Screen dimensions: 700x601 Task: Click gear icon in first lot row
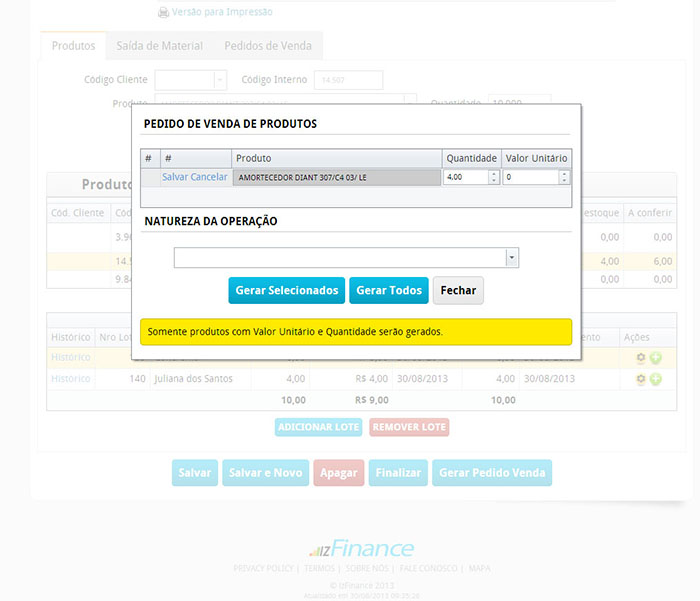tap(641, 357)
